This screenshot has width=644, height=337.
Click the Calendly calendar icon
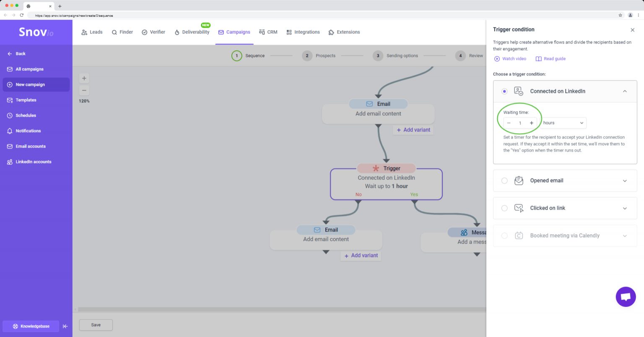coord(519,235)
